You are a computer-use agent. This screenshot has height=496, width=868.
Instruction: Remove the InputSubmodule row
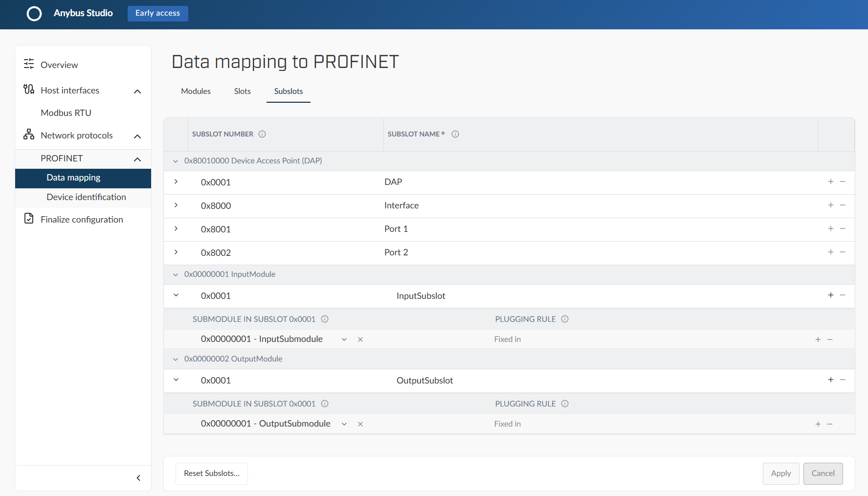tap(830, 339)
